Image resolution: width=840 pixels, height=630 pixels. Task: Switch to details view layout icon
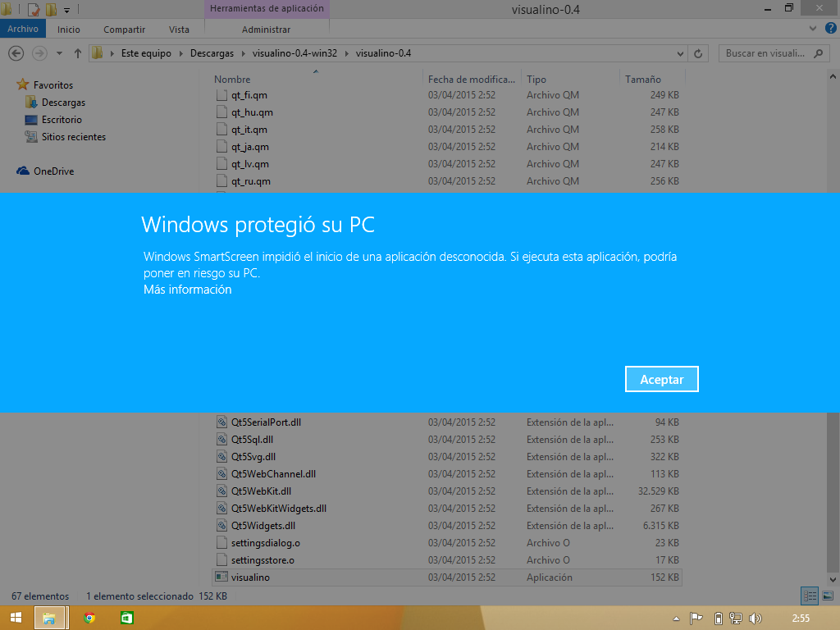[x=810, y=596]
